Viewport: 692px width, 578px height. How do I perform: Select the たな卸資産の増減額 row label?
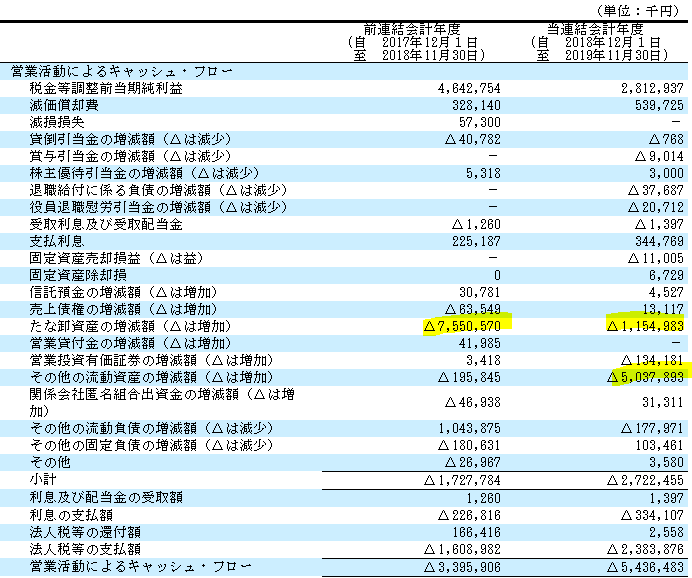(130, 326)
